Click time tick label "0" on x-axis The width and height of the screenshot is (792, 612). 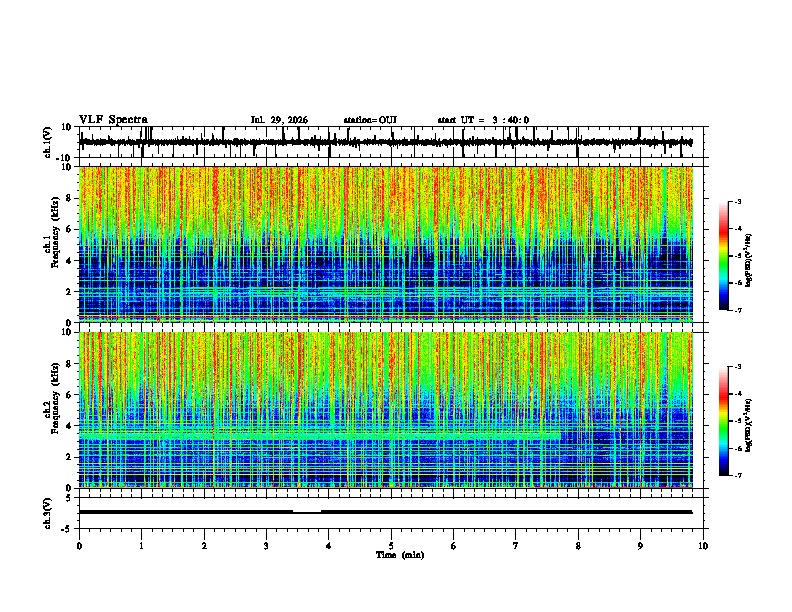(x=79, y=546)
